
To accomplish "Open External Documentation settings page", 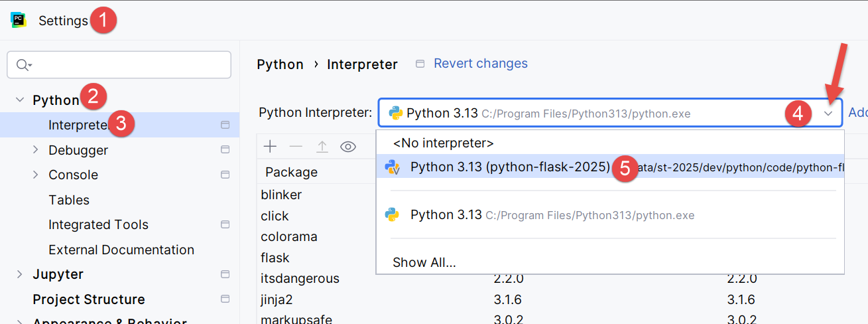I will [x=121, y=250].
